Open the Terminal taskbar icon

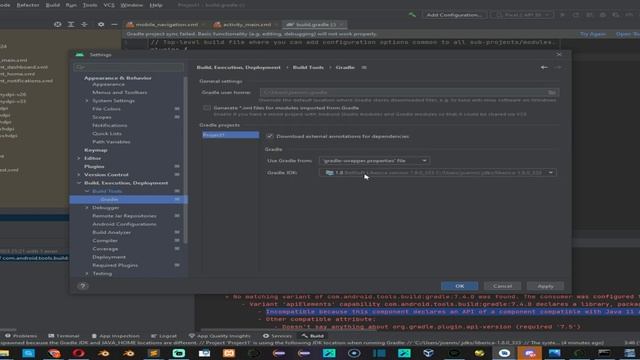click(604, 353)
